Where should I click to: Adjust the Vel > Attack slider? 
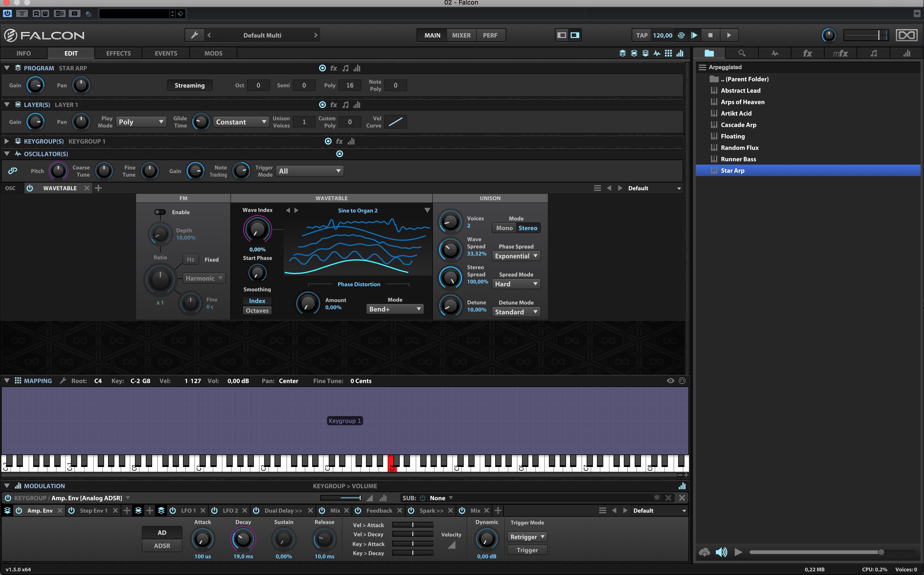[x=412, y=525]
